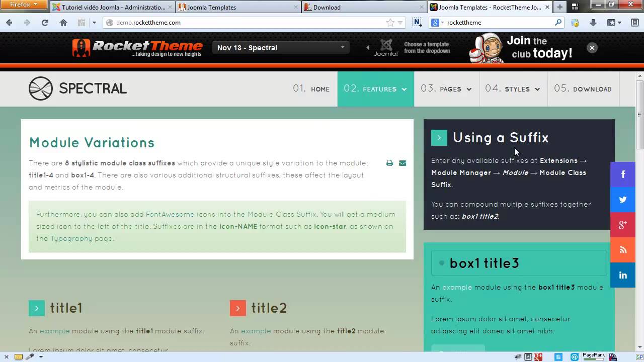Click the Module Variations heading
644x362 pixels.
click(92, 143)
